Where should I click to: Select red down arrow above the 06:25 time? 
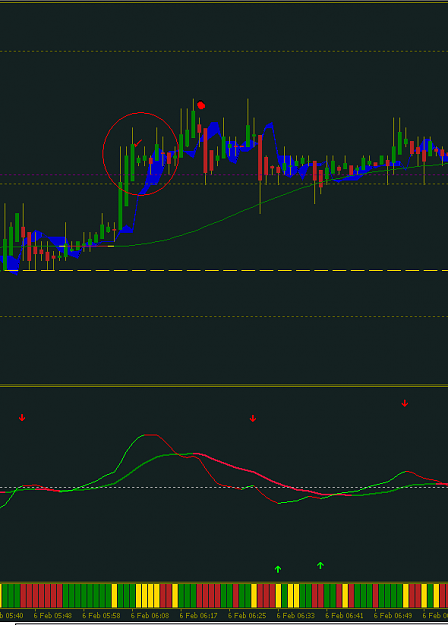click(253, 418)
